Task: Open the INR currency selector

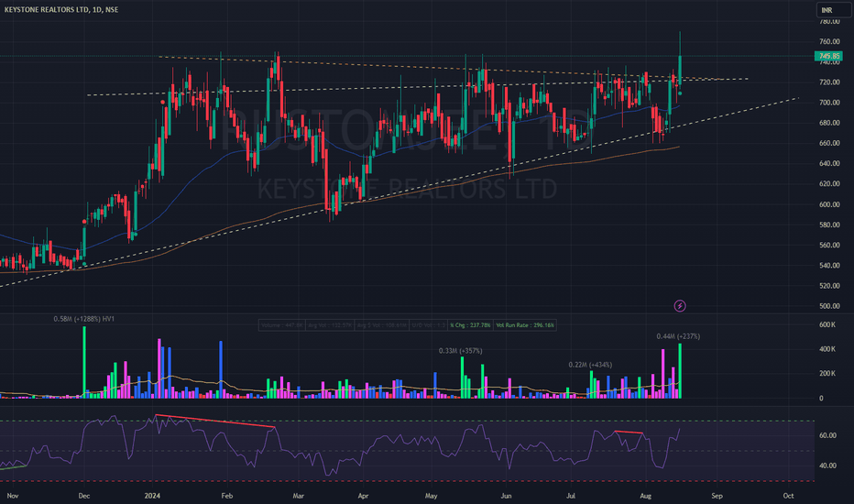Action: [833, 10]
